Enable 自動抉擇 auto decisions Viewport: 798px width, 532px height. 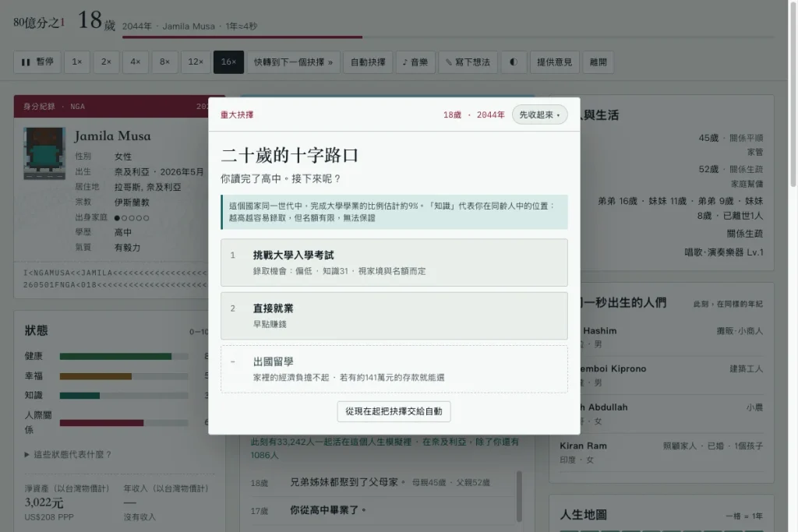368,62
